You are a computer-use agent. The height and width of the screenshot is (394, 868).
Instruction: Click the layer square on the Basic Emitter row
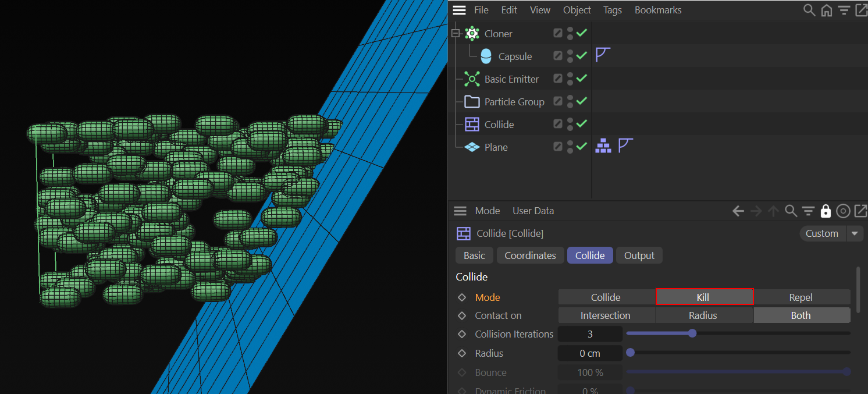click(x=558, y=79)
